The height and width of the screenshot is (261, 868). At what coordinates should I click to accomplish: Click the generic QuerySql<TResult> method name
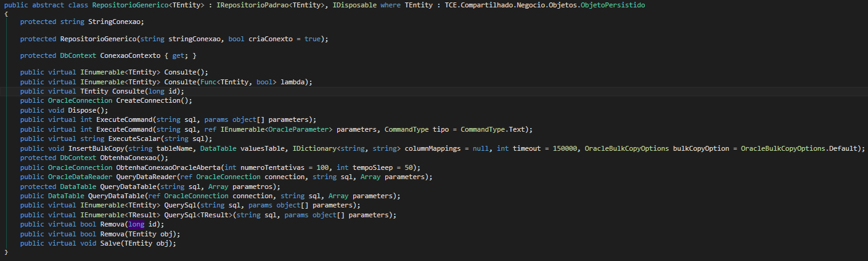[180, 215]
